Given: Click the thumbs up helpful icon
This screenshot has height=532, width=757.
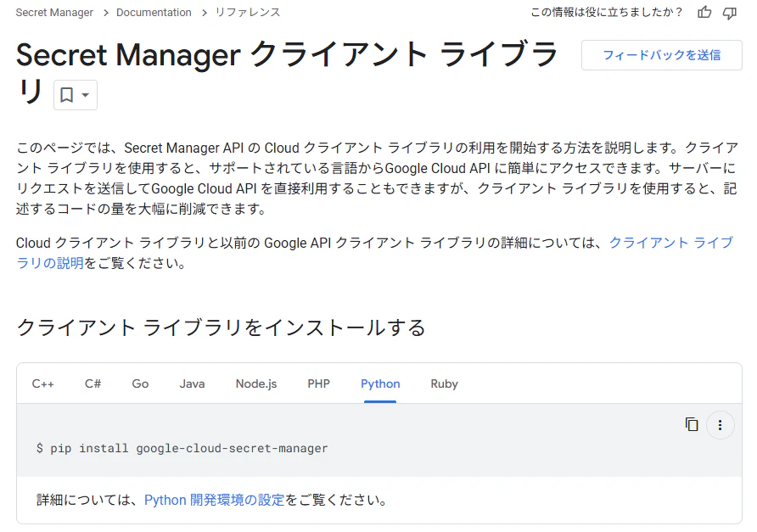Looking at the screenshot, I should tap(704, 12).
